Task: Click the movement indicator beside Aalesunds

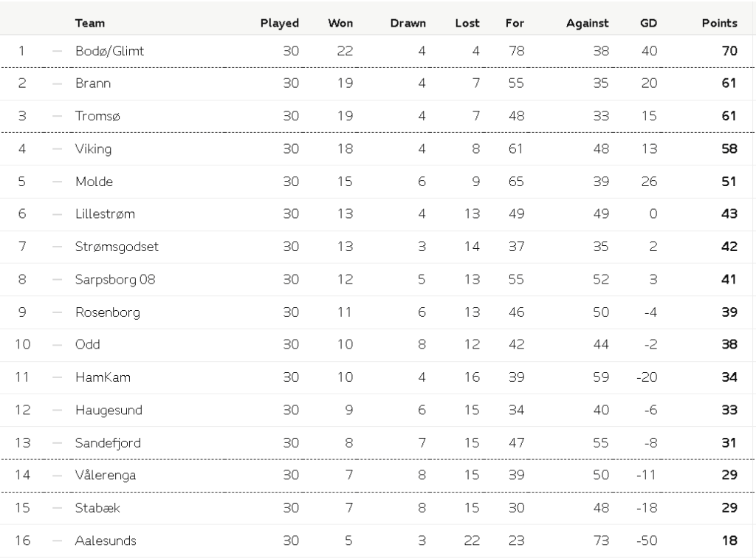Action: (x=58, y=541)
